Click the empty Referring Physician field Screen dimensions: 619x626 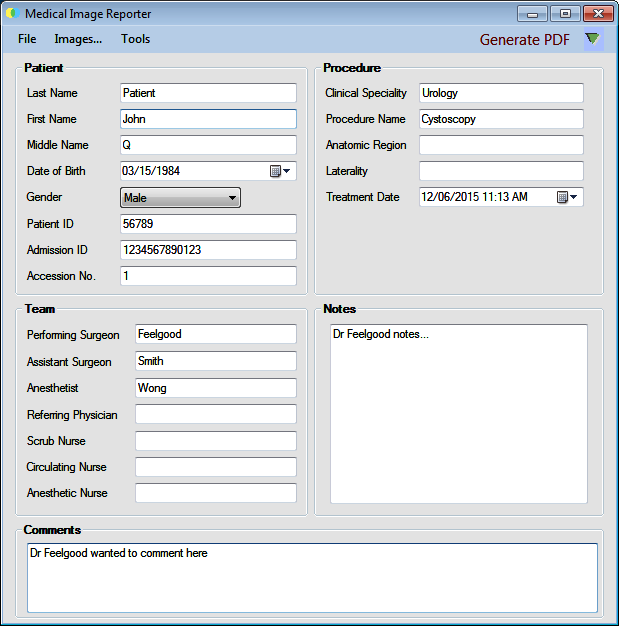(216, 414)
